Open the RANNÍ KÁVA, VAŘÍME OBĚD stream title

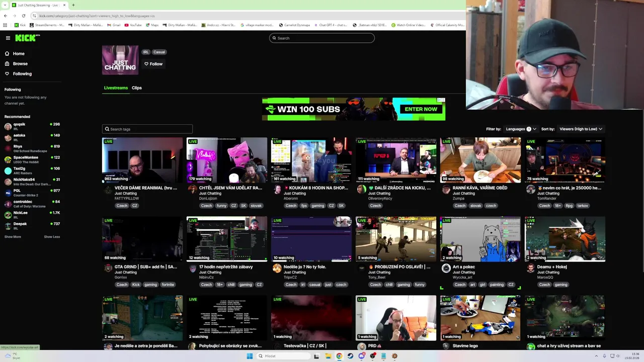click(479, 188)
